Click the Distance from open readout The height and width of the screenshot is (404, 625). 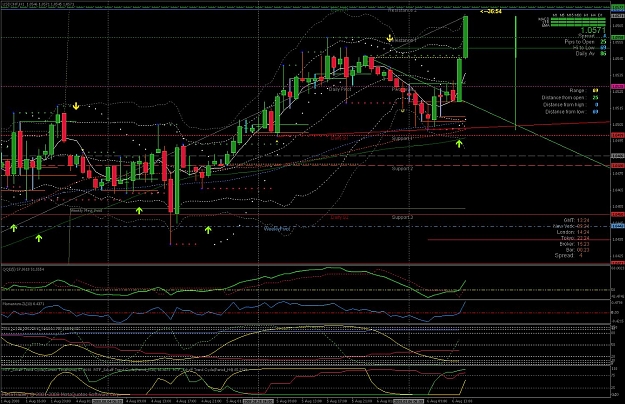[570, 97]
